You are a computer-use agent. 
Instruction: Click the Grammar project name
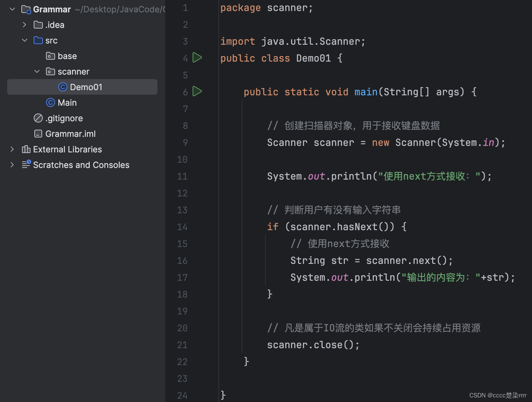tap(52, 9)
